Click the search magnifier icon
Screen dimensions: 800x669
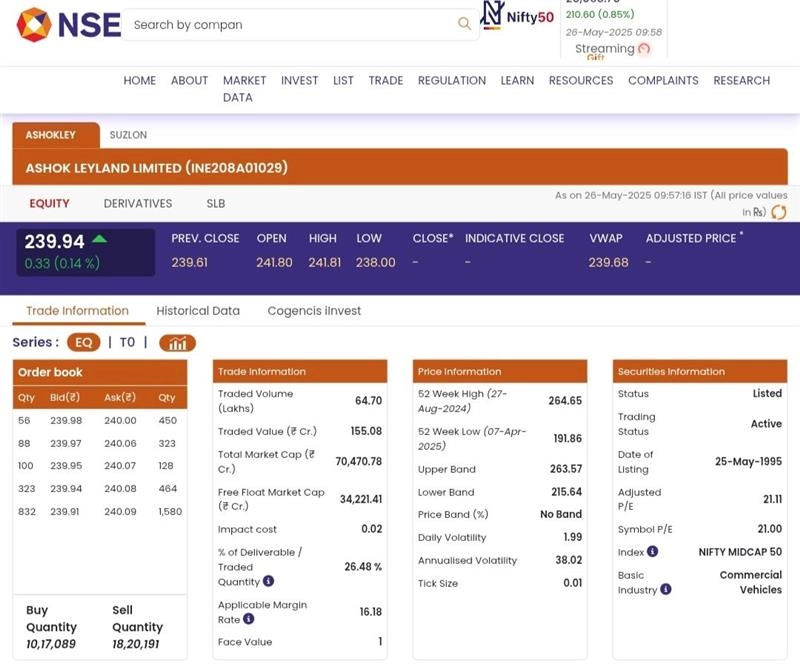(x=464, y=24)
